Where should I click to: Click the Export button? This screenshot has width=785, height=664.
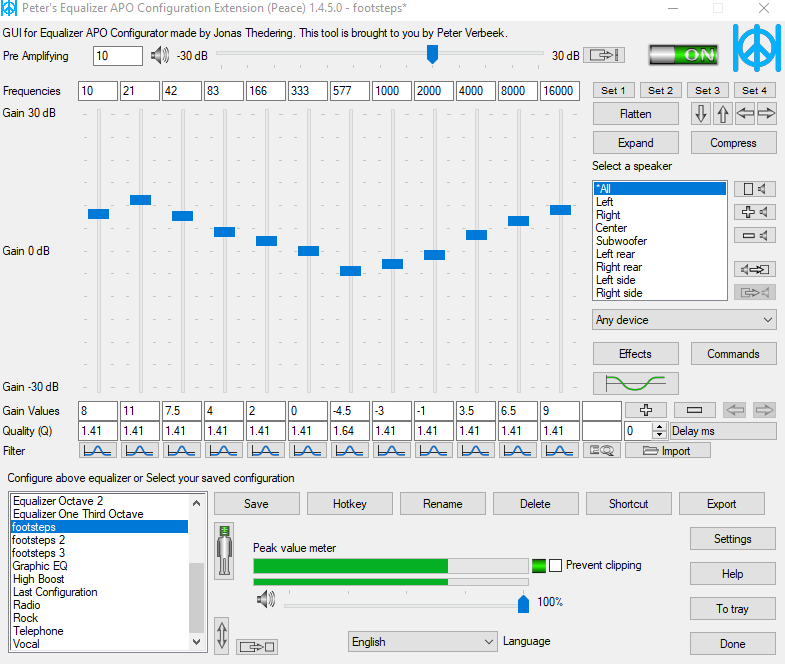click(x=721, y=504)
